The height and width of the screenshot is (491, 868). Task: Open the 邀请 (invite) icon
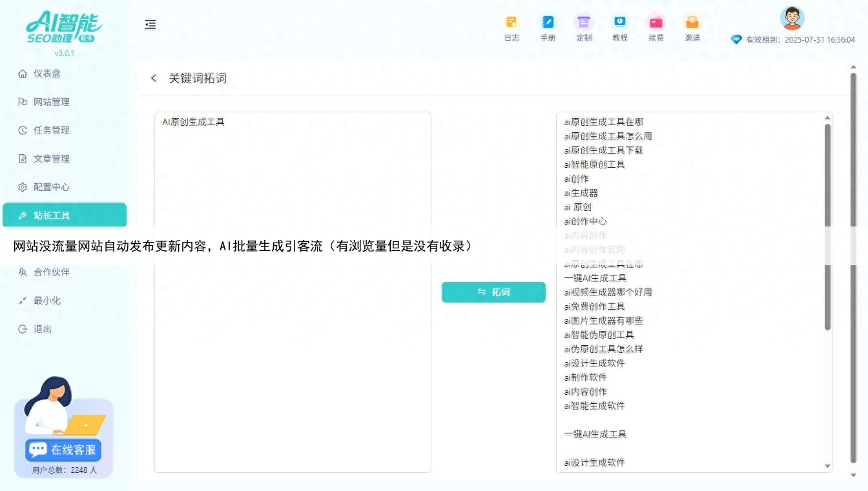coord(692,28)
